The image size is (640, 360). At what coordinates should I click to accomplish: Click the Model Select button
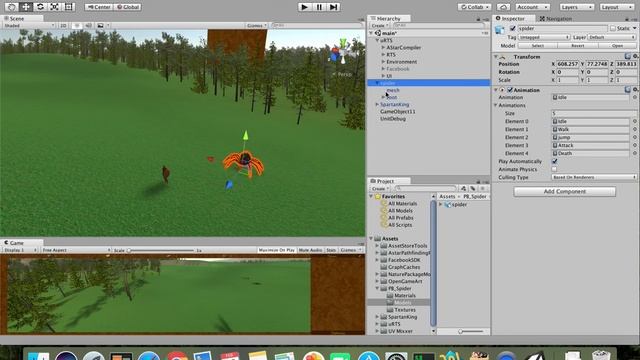[x=538, y=46]
